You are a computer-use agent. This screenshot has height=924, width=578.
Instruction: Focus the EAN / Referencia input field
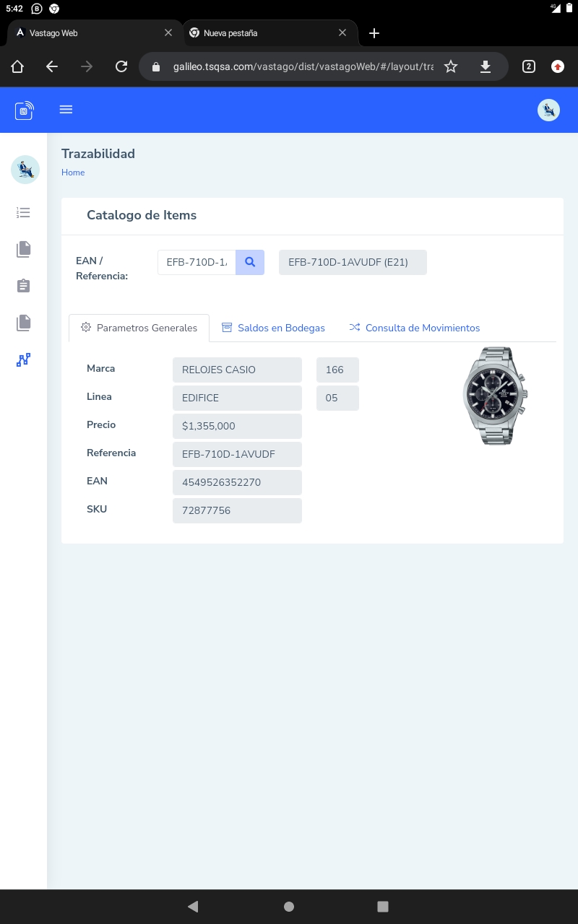pyautogui.click(x=197, y=262)
